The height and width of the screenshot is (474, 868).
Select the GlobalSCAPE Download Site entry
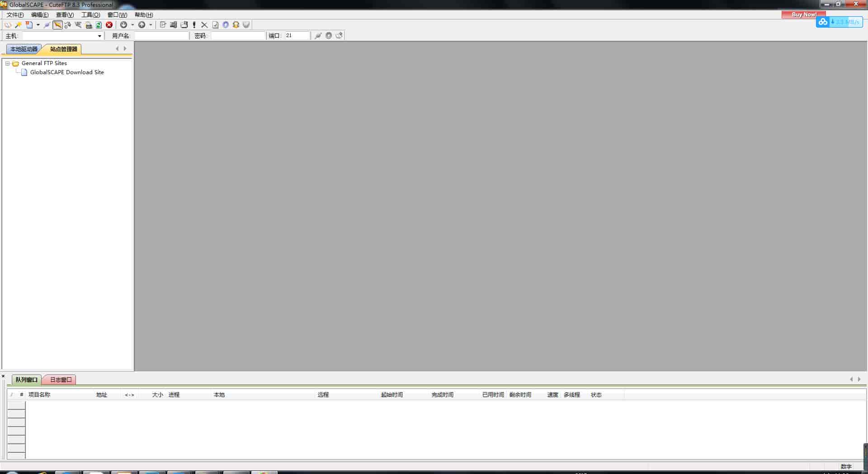pyautogui.click(x=66, y=72)
